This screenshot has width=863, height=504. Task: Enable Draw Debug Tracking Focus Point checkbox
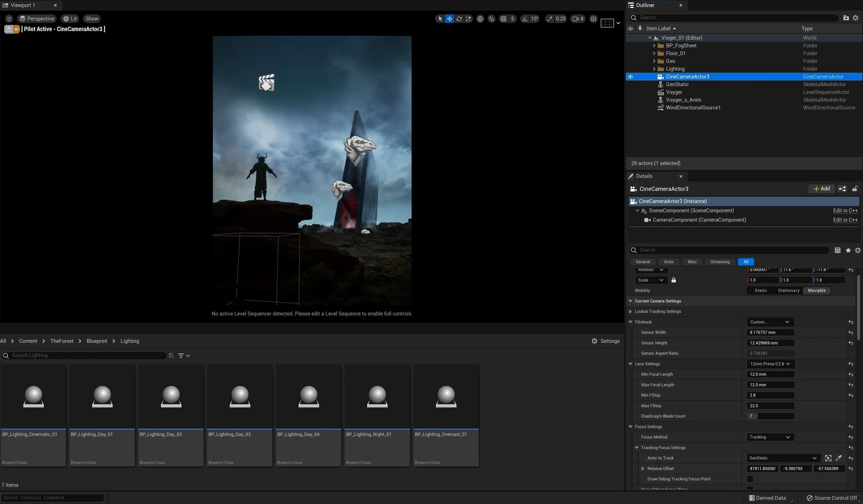750,479
